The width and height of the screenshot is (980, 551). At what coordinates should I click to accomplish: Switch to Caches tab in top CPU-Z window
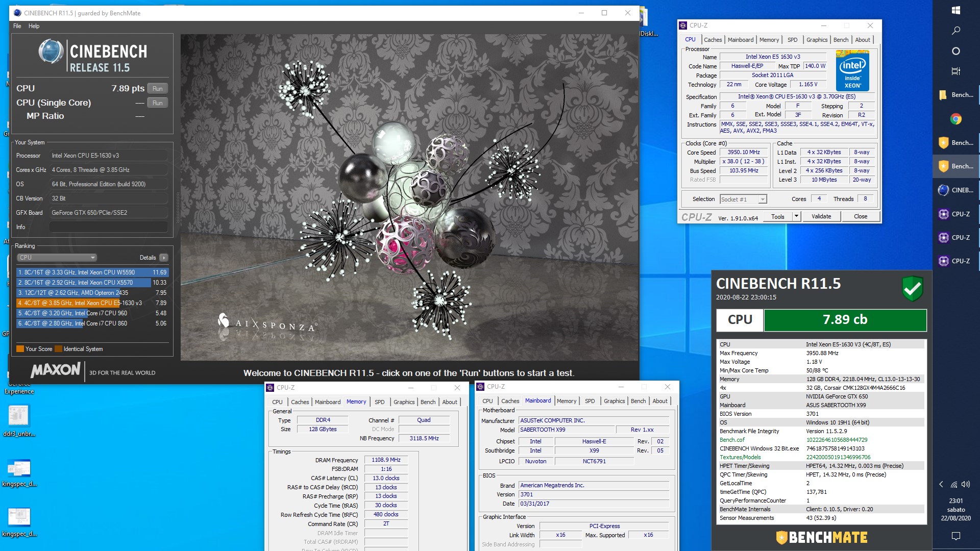[x=713, y=40]
